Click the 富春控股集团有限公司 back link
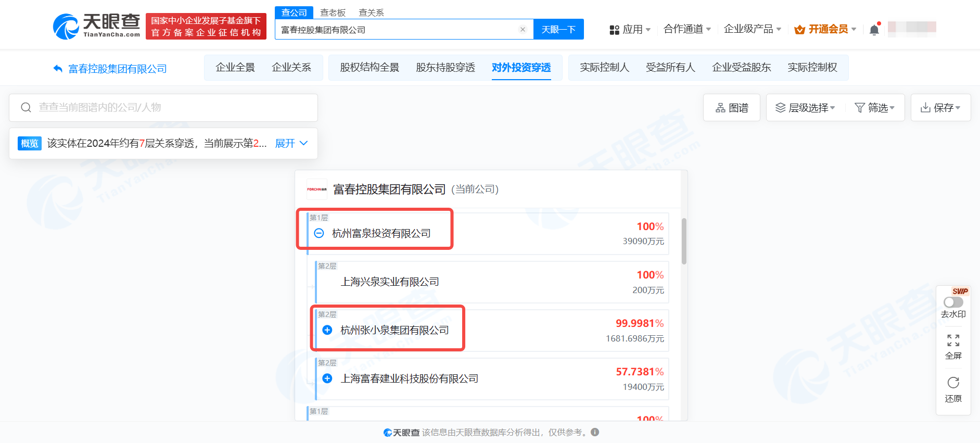 pos(118,69)
